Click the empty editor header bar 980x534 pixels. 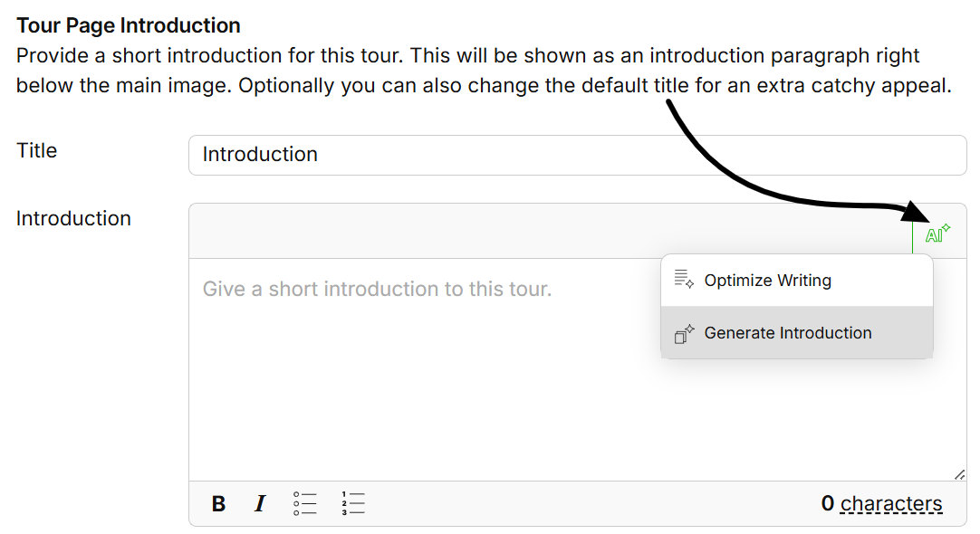(543, 232)
